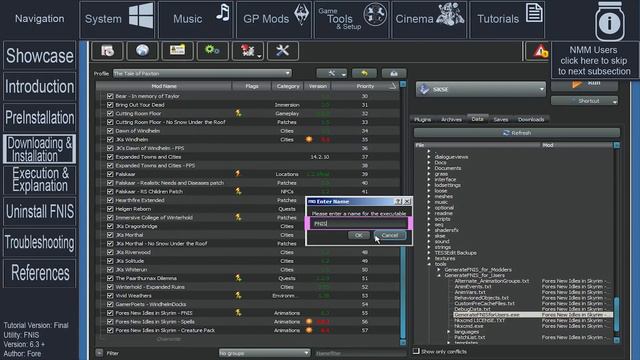The image size is (640, 360).
Task: Click update icon on FNIS Creature Pack row
Action: coord(309,330)
